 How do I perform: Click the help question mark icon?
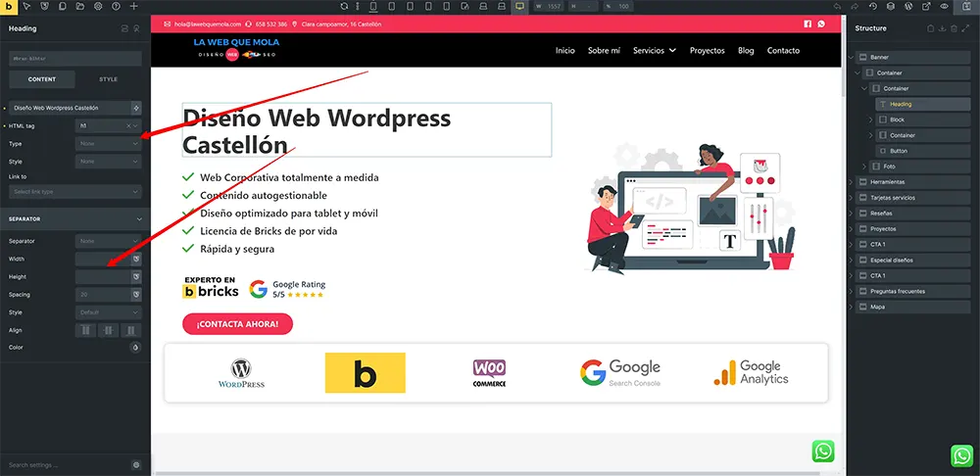pyautogui.click(x=116, y=7)
